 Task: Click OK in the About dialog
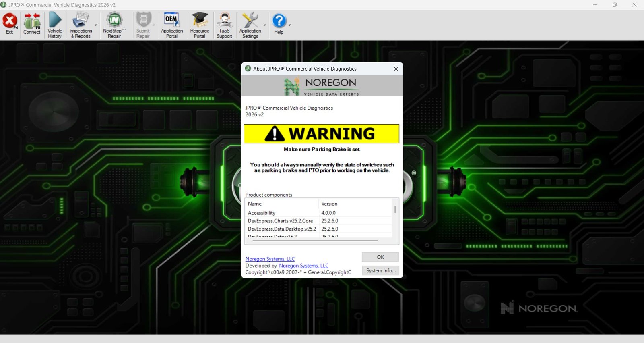[380, 257]
